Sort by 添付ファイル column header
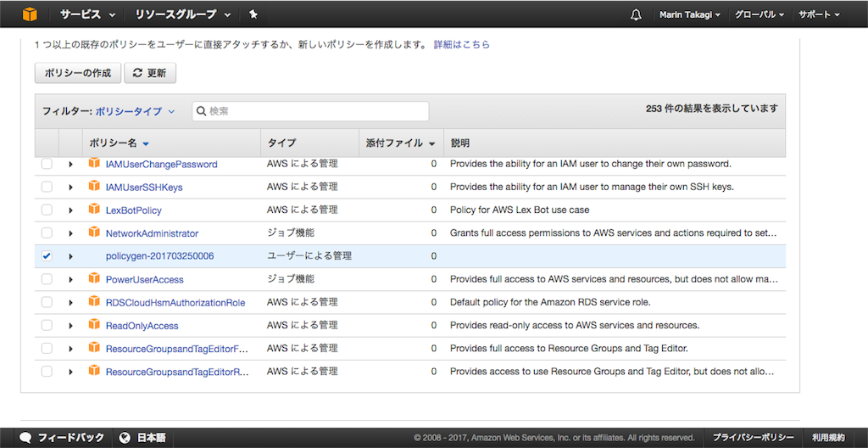Screen dimensions: 868x448 (401, 143)
